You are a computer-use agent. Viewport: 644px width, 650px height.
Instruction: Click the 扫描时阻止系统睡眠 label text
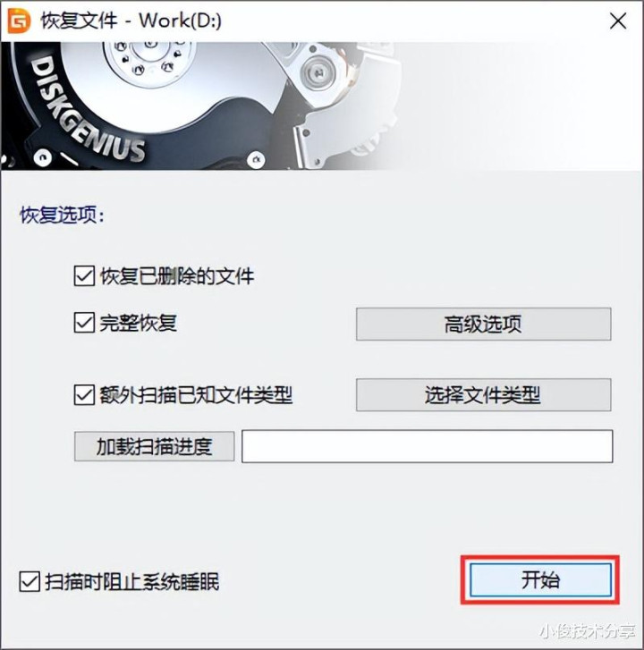tap(131, 581)
